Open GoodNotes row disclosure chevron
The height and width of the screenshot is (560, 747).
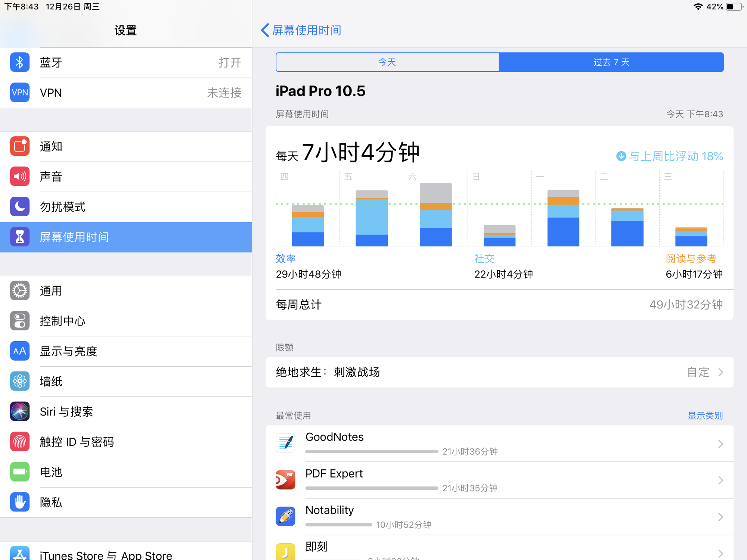[x=720, y=444]
